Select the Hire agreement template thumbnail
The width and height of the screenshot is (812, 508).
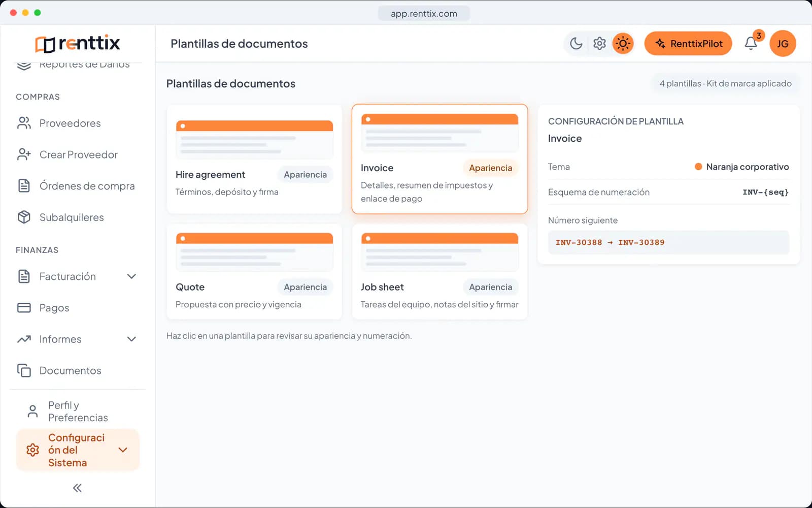pos(254,140)
